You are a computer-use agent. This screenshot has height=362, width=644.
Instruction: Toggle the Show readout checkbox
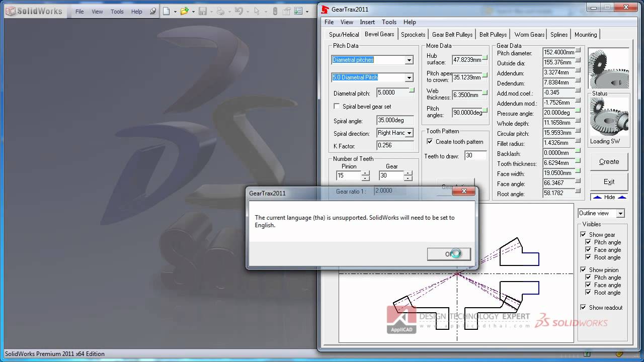point(583,308)
